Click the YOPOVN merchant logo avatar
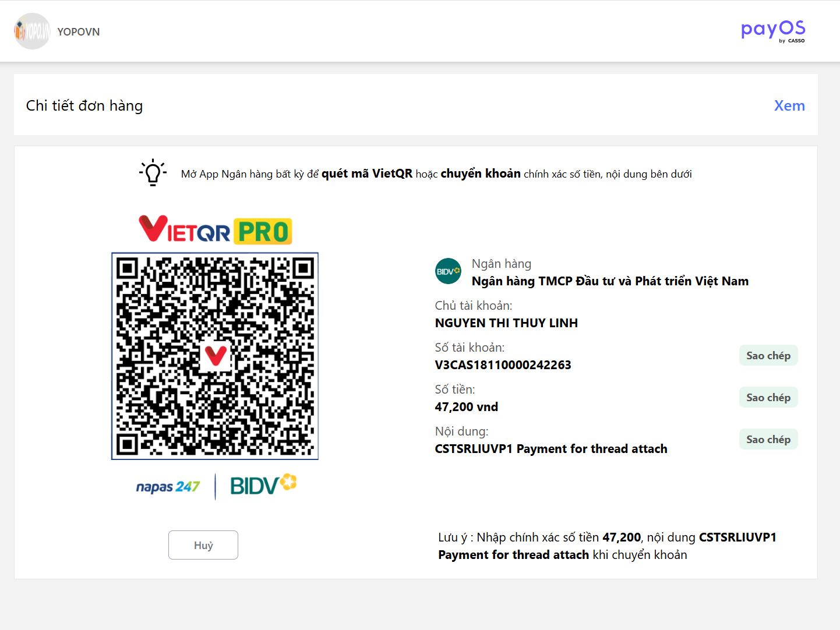The height and width of the screenshot is (630, 840). [x=32, y=31]
